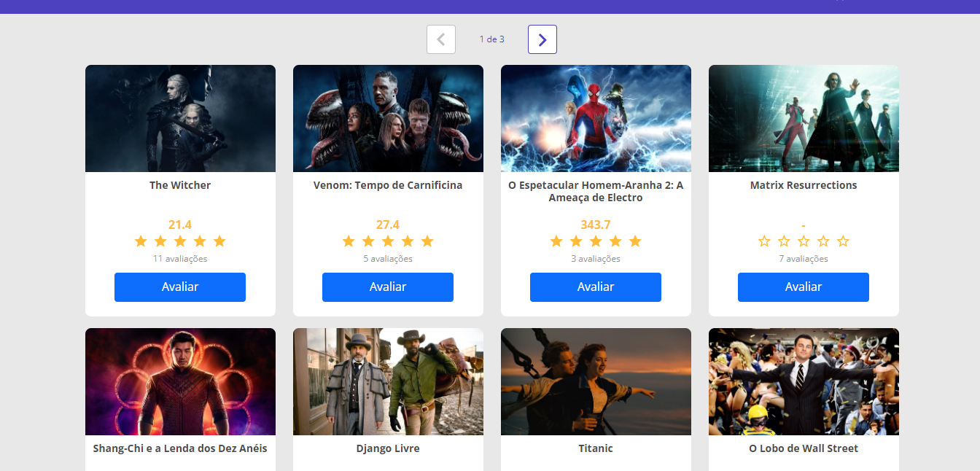980x471 pixels.
Task: Click the fifth star under The Witcher
Action: [x=219, y=241]
